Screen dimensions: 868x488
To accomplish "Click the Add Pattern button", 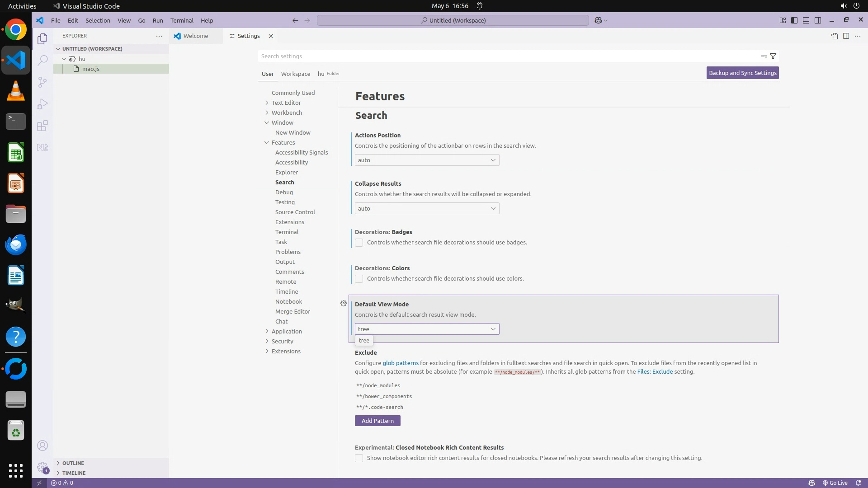I will (x=377, y=421).
